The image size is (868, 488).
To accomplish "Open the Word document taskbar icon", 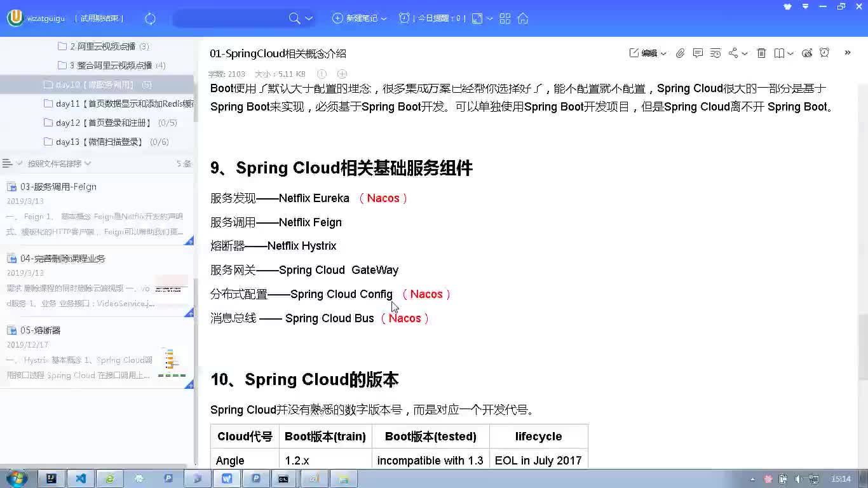I will pos(227,478).
